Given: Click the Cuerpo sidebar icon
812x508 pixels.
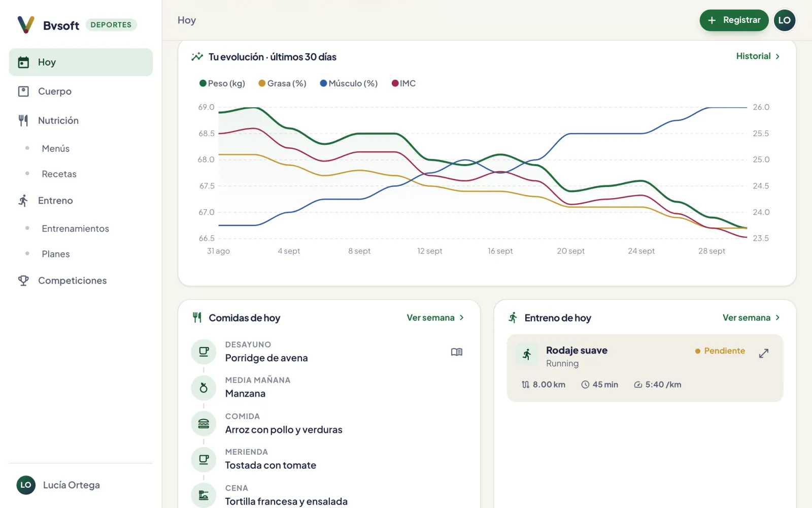Looking at the screenshot, I should point(23,91).
